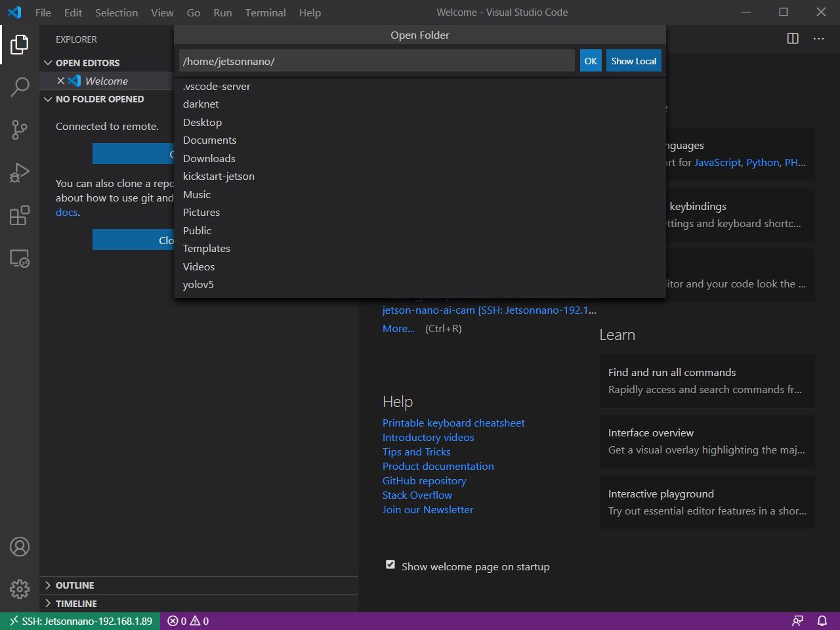Open Introductory videos link
The height and width of the screenshot is (630, 840).
pyautogui.click(x=428, y=438)
